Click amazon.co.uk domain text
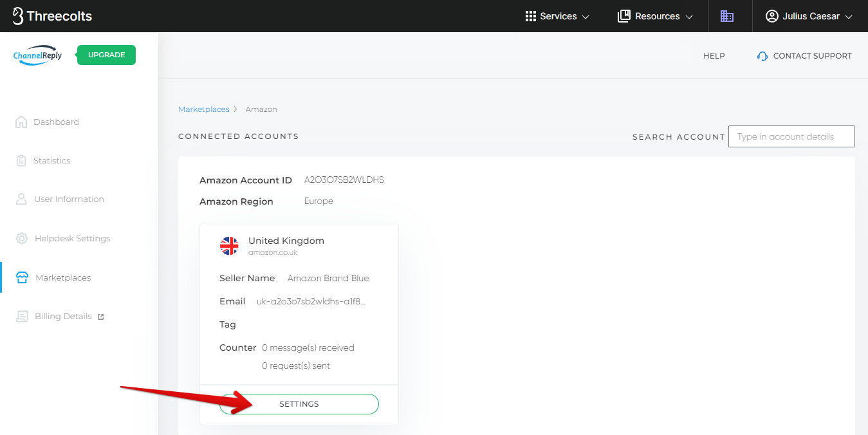The height and width of the screenshot is (435, 868). [x=273, y=252]
